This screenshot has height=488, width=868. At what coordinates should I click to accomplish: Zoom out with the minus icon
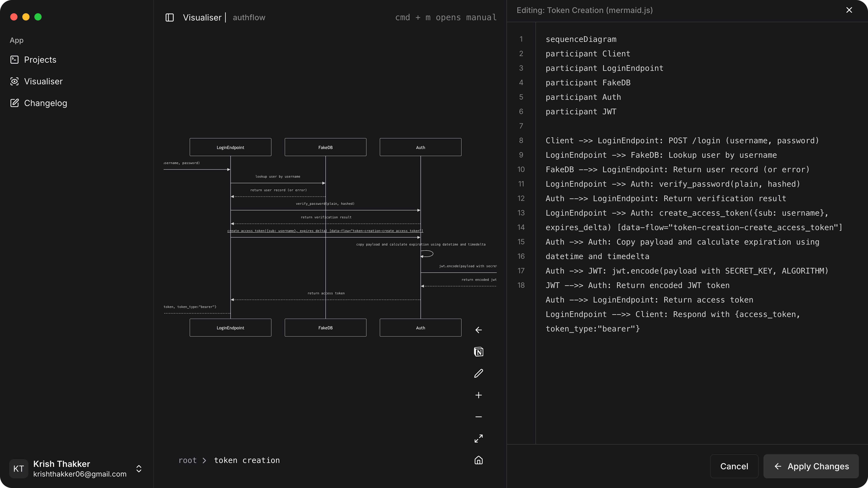(x=478, y=417)
